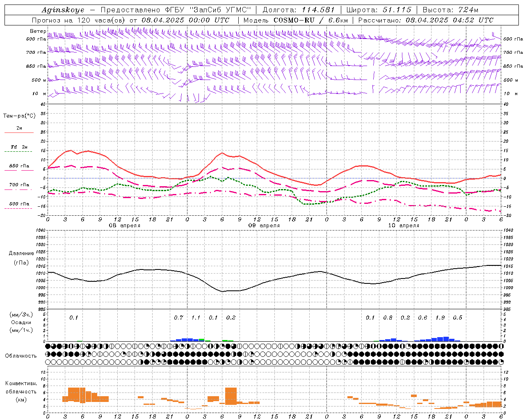Click the Тем-ра(°C) panel label
The width and height of the screenshot is (525, 420).
[19, 116]
